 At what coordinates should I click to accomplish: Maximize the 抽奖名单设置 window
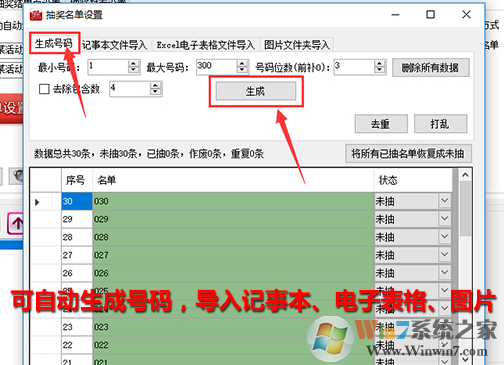click(430, 15)
